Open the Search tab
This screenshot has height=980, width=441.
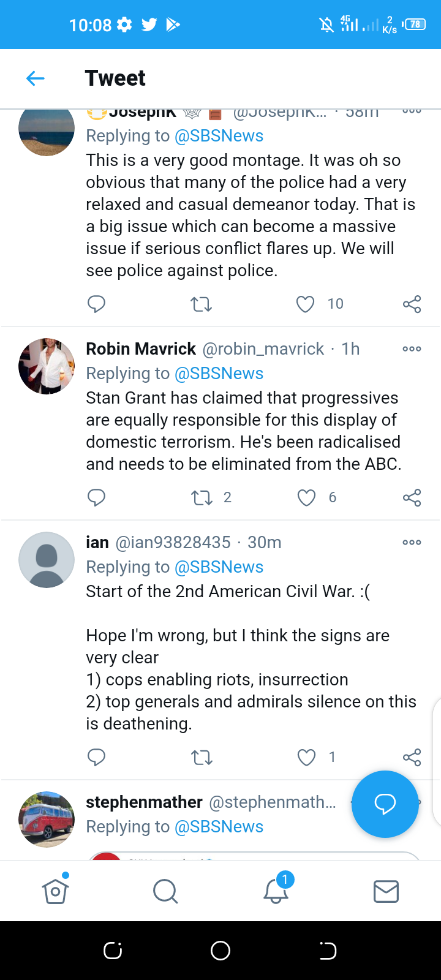tap(165, 891)
